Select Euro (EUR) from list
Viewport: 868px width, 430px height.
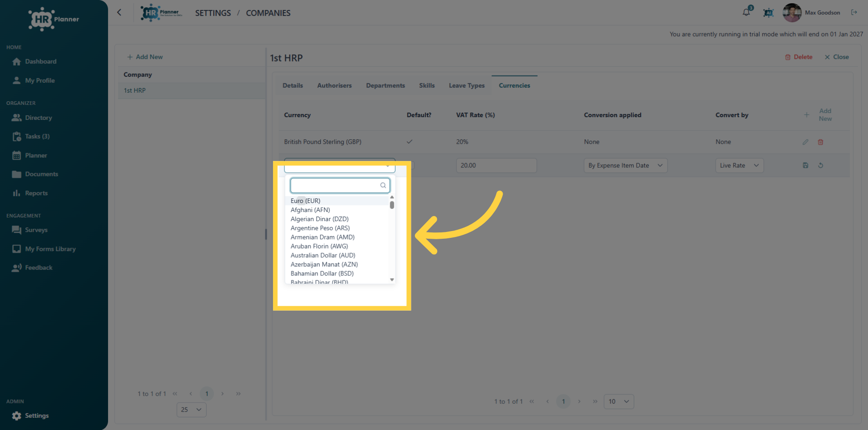(337, 201)
